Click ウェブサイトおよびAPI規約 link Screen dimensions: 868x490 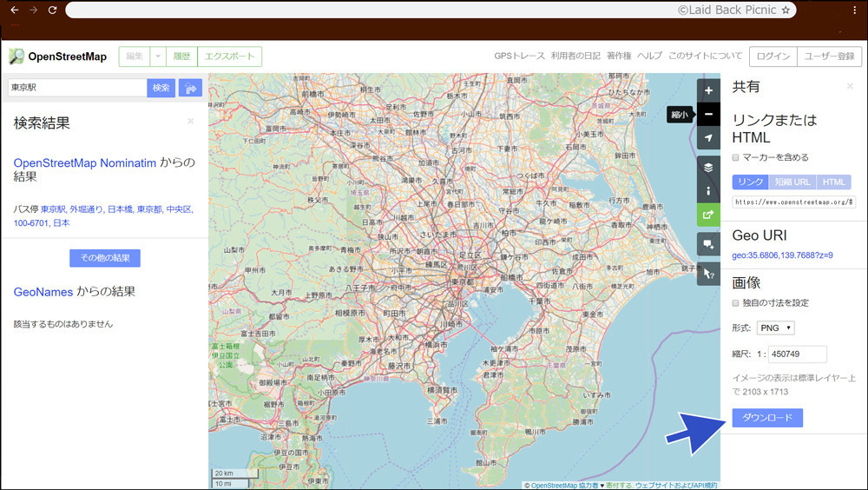676,486
